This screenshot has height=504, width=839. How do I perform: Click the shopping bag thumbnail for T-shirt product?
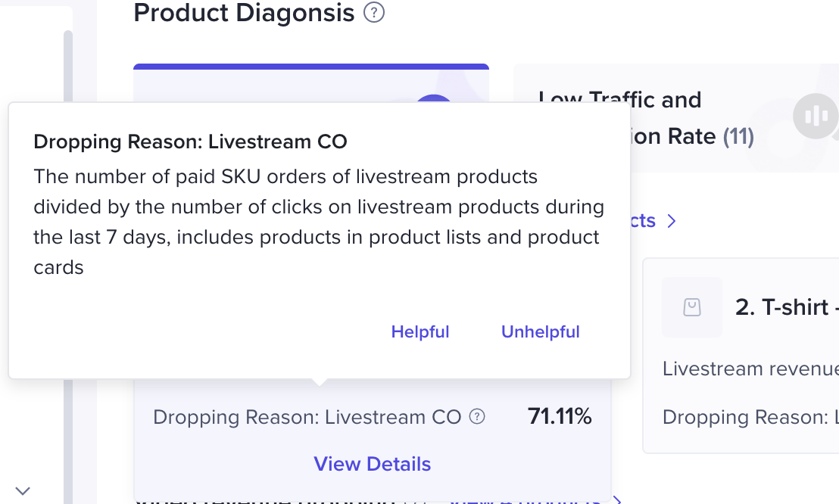pos(691,307)
